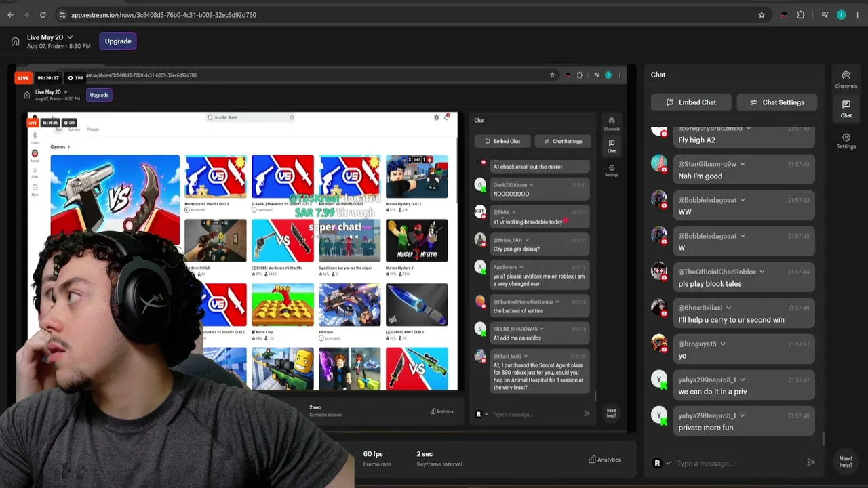Click the Restream home icon
Image resolution: width=868 pixels, height=488 pixels.
tap(15, 41)
